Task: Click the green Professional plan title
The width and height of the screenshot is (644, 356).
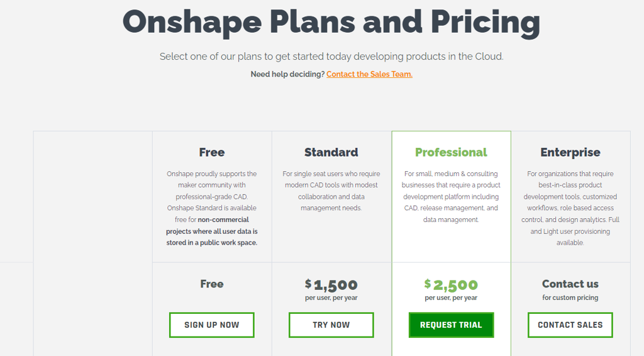Action: (x=451, y=152)
